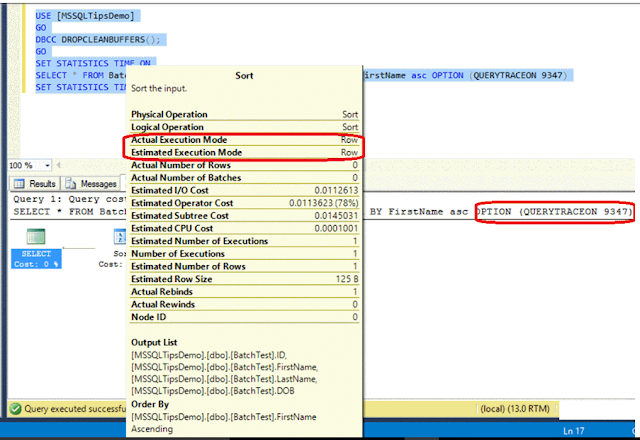Image resolution: width=640 pixels, height=440 pixels.
Task: Click the green success check icon
Action: [x=16, y=409]
